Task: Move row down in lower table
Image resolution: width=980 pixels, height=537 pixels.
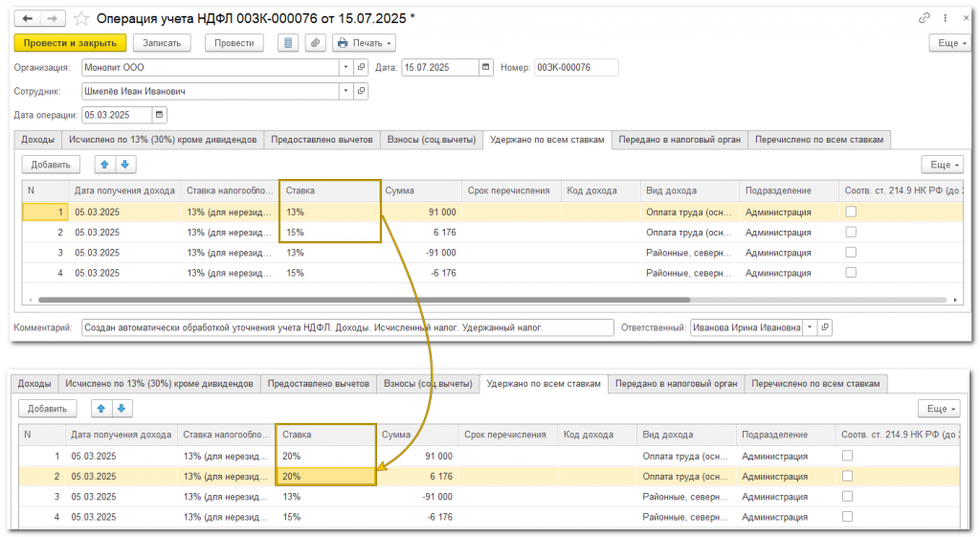Action: [x=122, y=408]
